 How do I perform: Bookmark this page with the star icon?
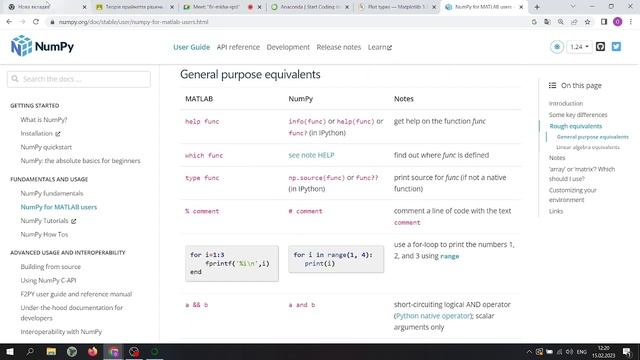[x=587, y=22]
